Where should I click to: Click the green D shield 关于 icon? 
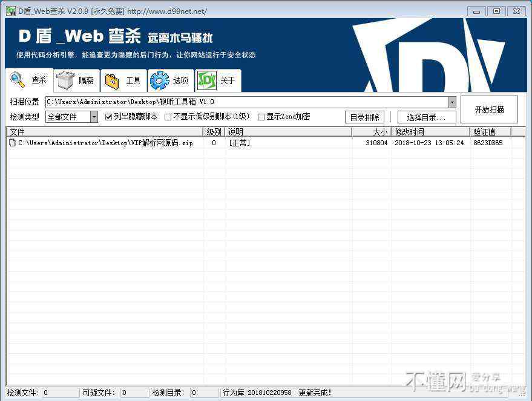coord(207,80)
